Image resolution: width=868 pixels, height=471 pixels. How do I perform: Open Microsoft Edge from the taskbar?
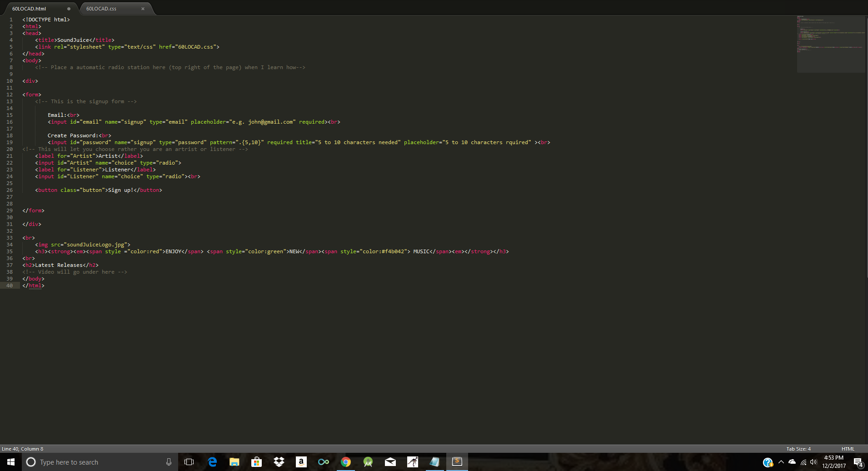[x=212, y=461]
